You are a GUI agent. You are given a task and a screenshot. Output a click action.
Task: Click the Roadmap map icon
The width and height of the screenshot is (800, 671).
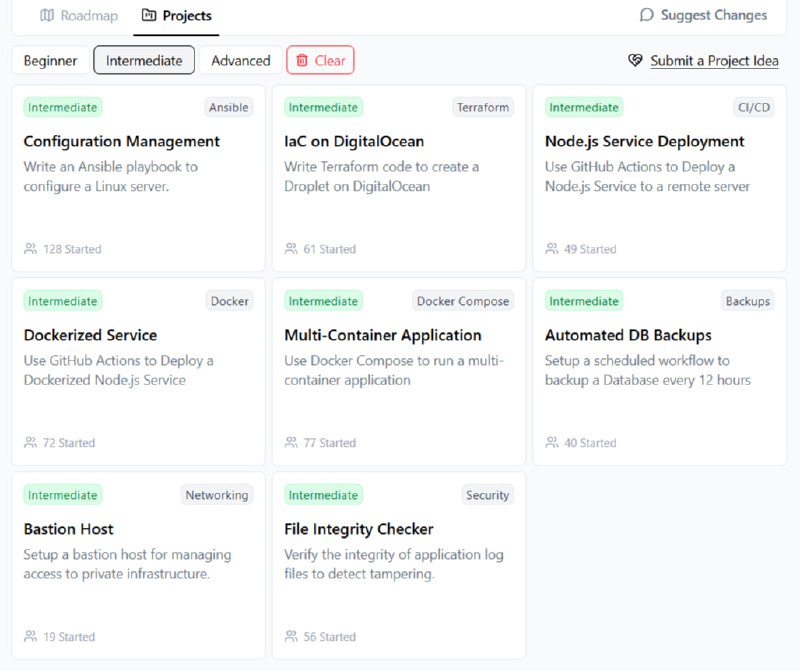(x=47, y=15)
